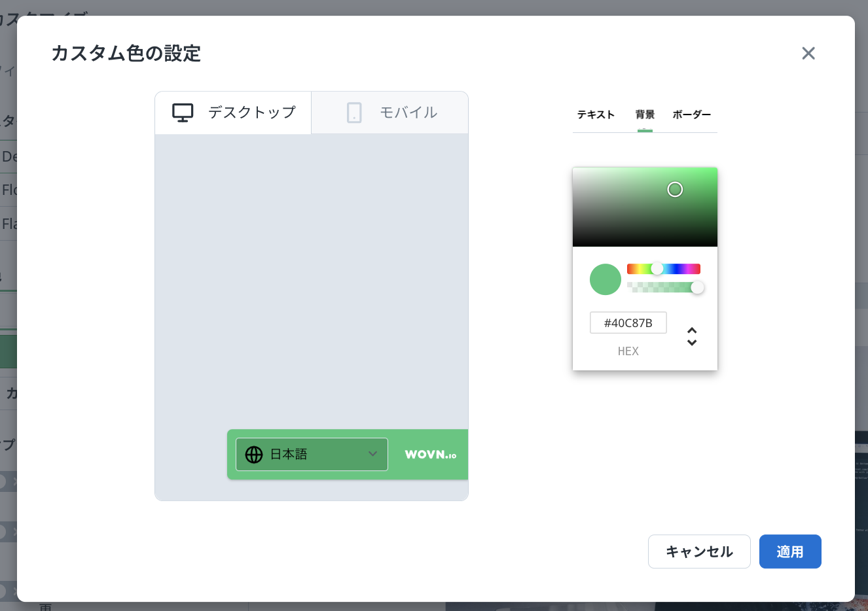Screen dimensions: 868x611
Task: Click the キャンセル button
Action: pos(699,551)
